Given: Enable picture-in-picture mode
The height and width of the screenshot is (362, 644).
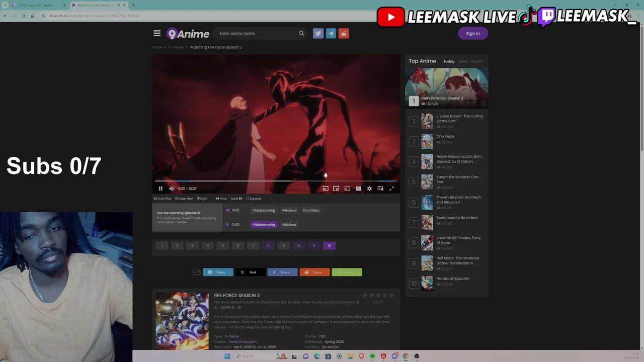Looking at the screenshot, I should [380, 189].
